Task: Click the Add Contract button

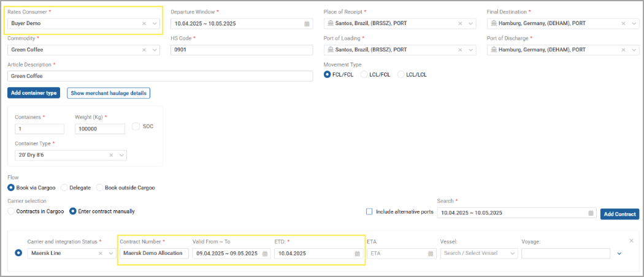Action: 619,214
